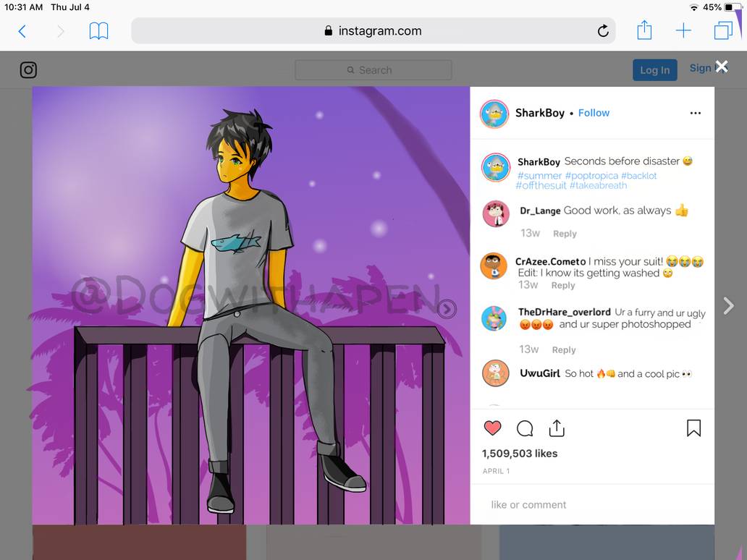Click the Instagram camera logo
Image resolution: width=747 pixels, height=560 pixels.
28,70
